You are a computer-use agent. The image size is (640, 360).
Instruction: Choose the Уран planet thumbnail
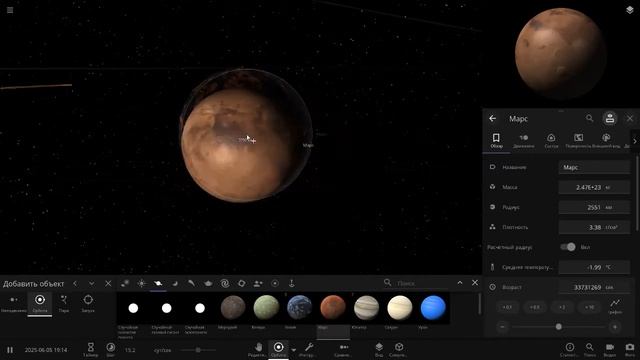point(433,308)
